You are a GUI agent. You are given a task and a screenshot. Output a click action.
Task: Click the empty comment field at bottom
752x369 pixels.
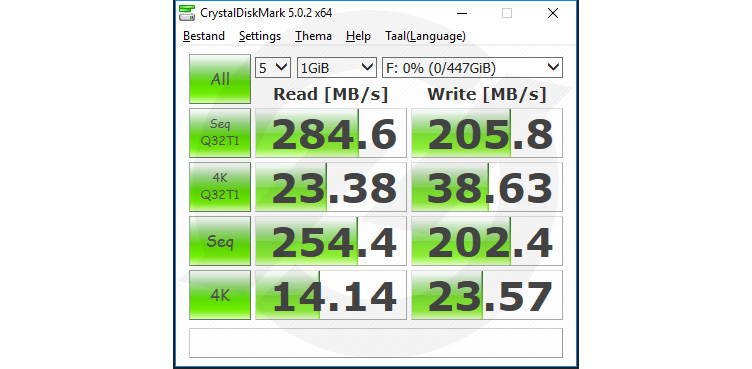[376, 343]
